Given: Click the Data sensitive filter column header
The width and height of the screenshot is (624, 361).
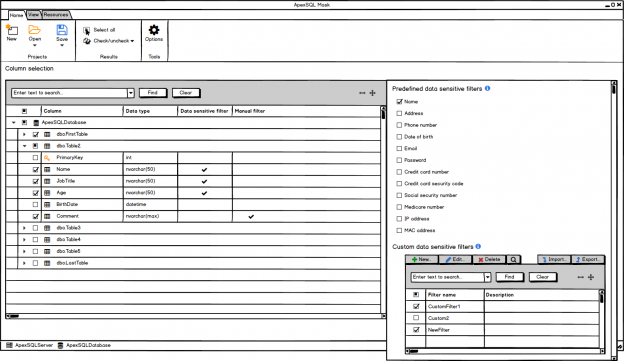Looking at the screenshot, I should [205, 111].
